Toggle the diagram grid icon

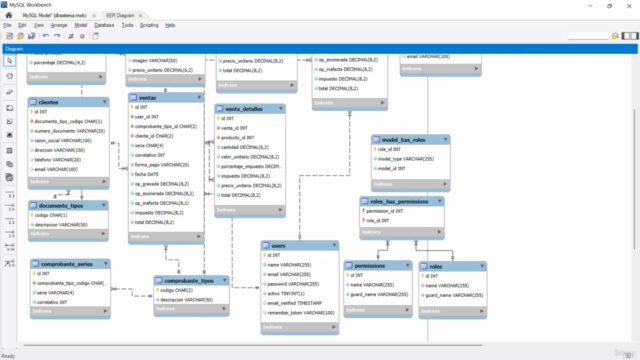[71, 36]
